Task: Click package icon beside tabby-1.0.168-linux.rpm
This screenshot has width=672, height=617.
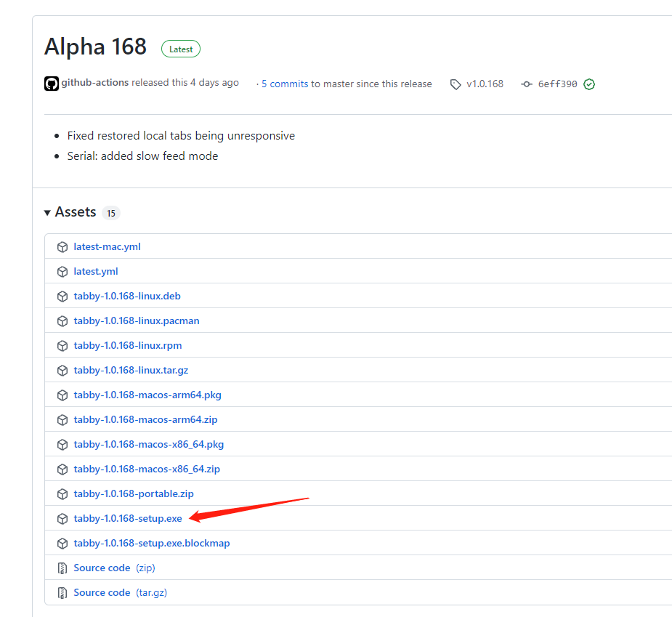Action: point(62,346)
